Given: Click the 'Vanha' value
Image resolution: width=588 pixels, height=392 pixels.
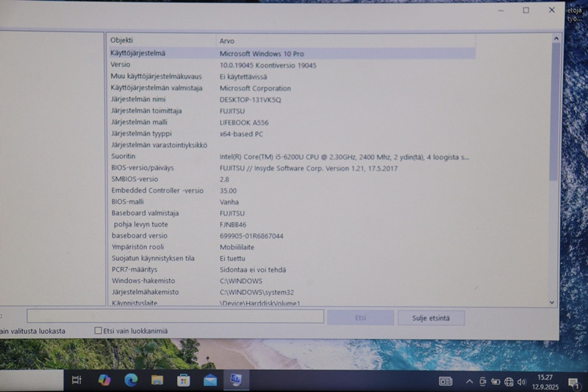Looking at the screenshot, I should pyautogui.click(x=229, y=202).
